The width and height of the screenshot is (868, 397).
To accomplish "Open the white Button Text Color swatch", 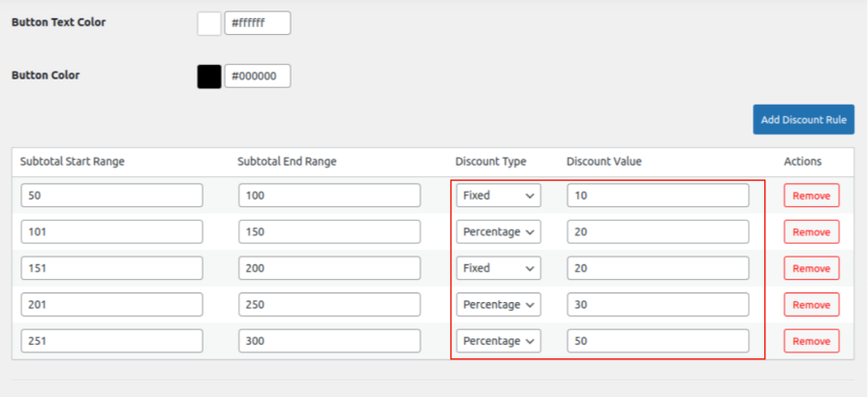I will 209,23.
